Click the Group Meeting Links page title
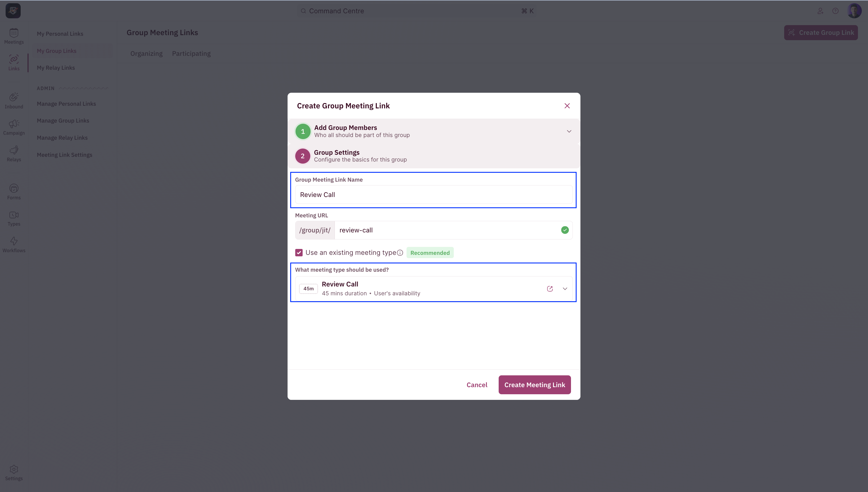Image resolution: width=868 pixels, height=492 pixels. click(x=162, y=32)
